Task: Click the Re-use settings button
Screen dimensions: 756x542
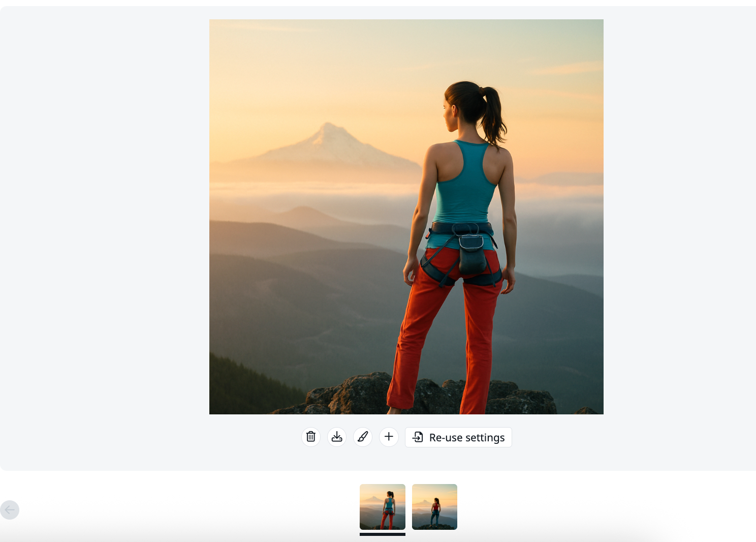Action: pos(458,437)
